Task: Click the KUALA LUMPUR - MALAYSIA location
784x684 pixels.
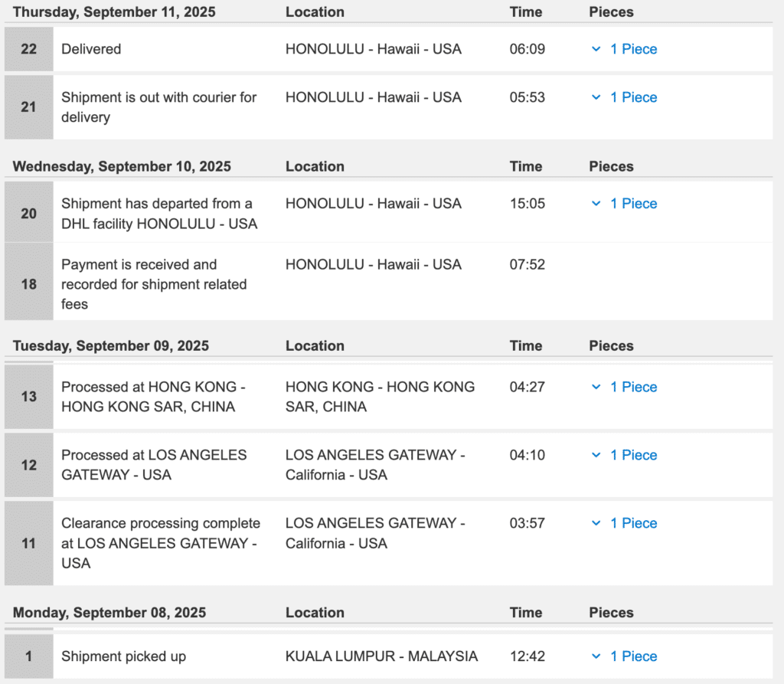Action: pos(381,656)
